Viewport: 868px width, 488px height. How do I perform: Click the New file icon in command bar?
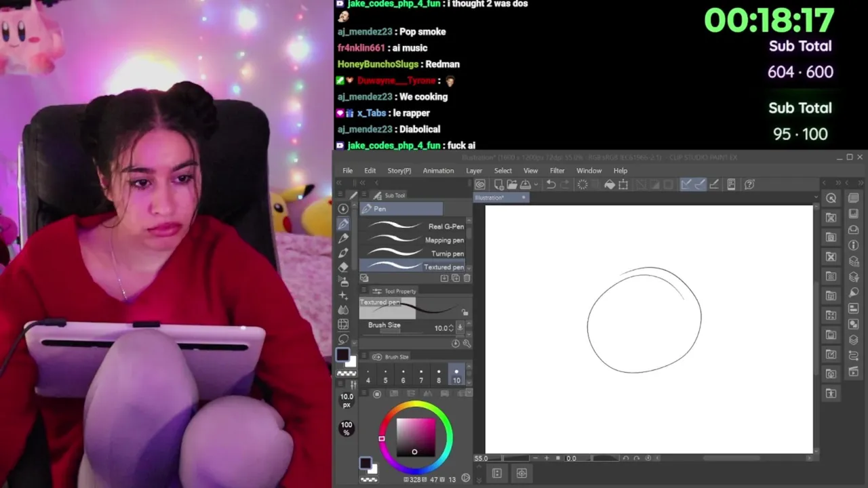499,184
